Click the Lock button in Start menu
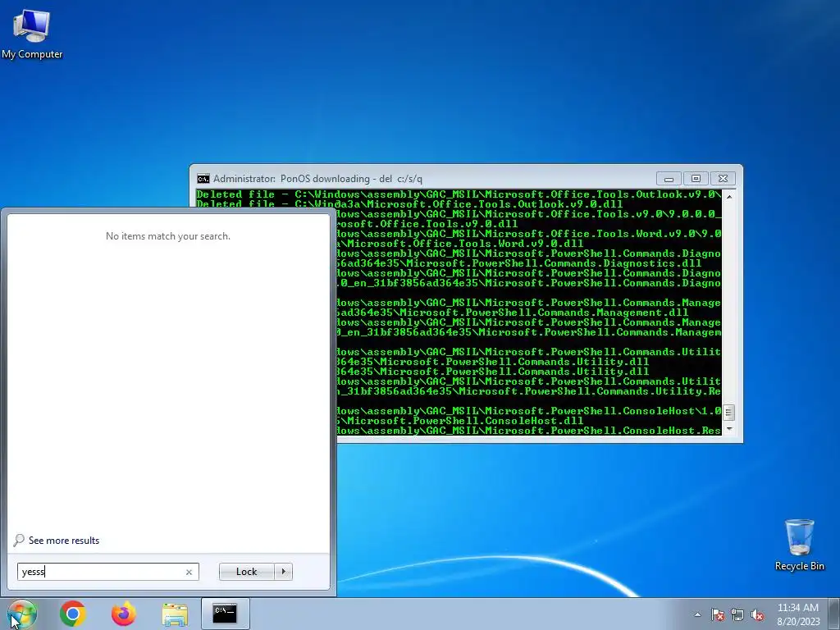 pos(246,572)
